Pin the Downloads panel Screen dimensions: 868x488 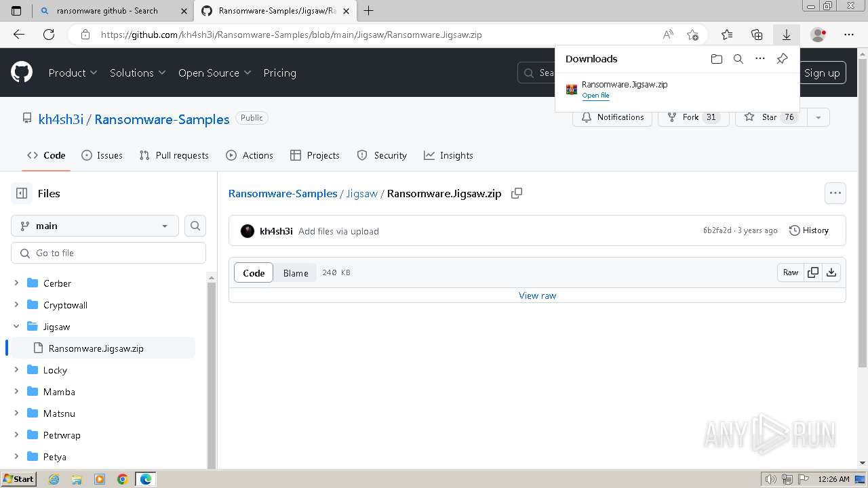click(782, 59)
